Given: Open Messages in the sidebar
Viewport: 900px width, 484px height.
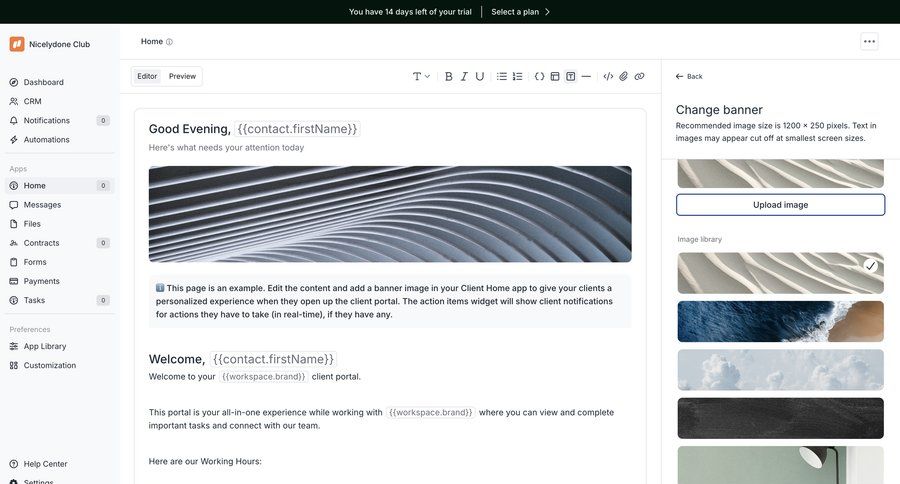Looking at the screenshot, I should point(60,204).
